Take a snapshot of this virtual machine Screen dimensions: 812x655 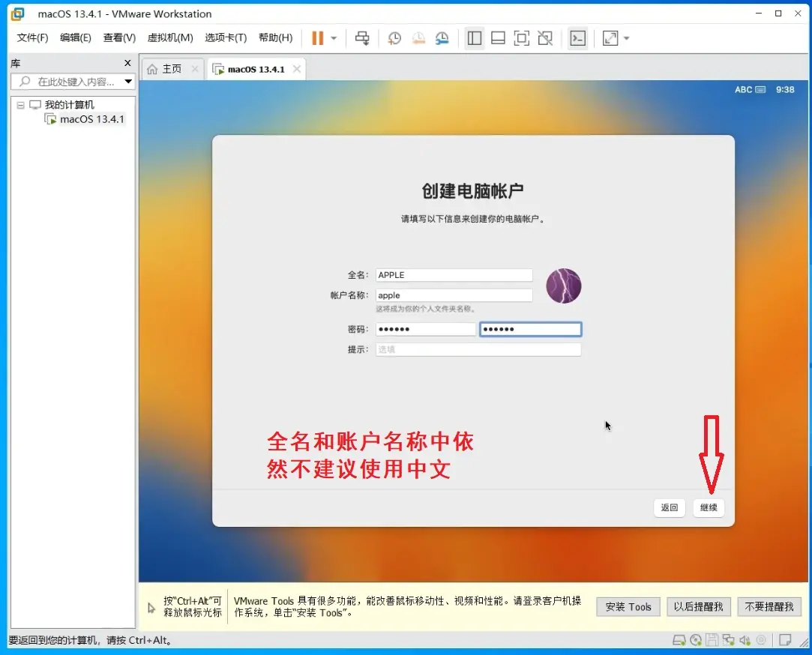point(394,37)
